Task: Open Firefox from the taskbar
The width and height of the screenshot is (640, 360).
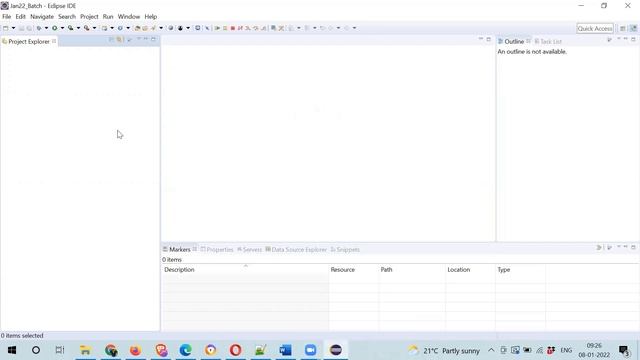Action: tap(135, 350)
